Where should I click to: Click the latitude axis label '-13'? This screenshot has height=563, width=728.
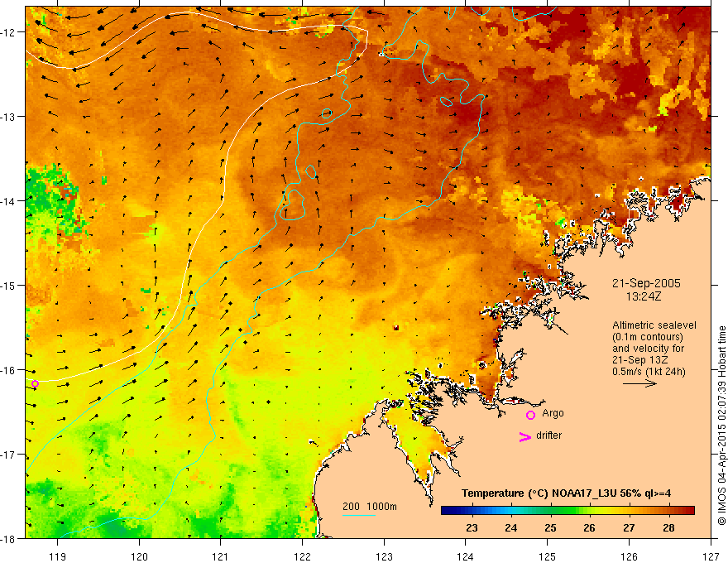pyautogui.click(x=9, y=117)
